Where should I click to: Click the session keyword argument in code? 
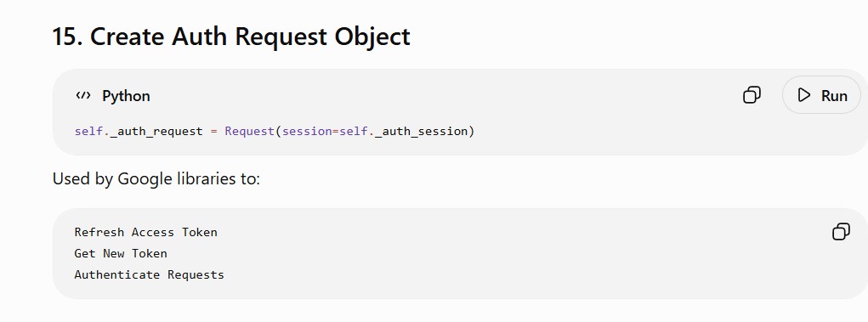pyautogui.click(x=307, y=132)
